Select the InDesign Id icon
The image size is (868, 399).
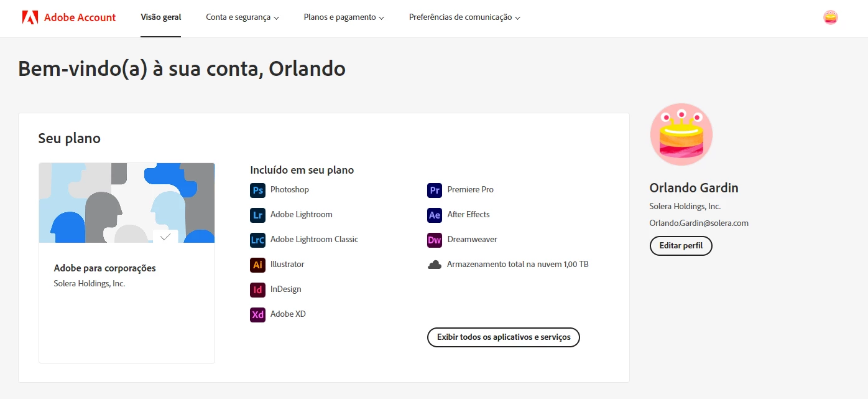[x=257, y=289]
